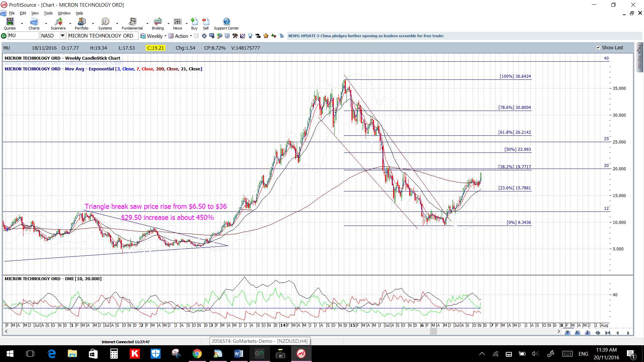Open the Quotes toolbar button
644x362 pixels.
tap(10, 23)
